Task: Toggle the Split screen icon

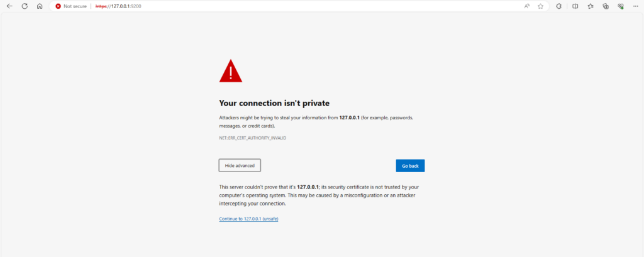Action: pos(575,6)
